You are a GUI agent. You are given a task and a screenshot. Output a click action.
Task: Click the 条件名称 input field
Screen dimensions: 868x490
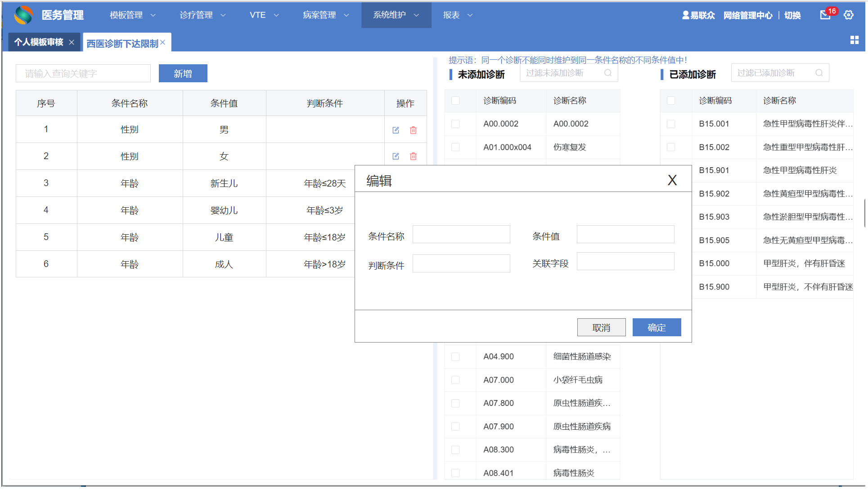[x=461, y=235]
